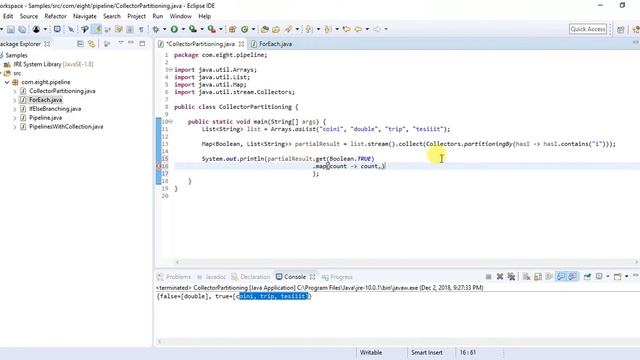The width and height of the screenshot is (640, 360).
Task: Toggle Mark Occurrences toolbar button
Action: (x=97, y=29)
